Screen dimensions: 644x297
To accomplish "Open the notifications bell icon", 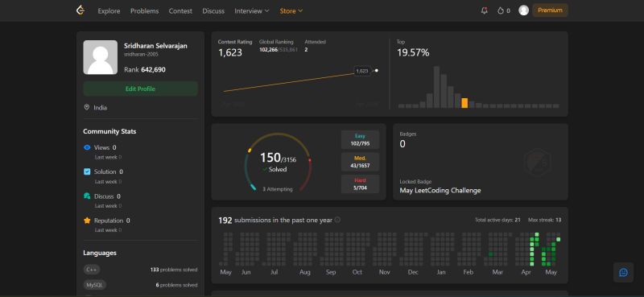I will 485,10.
